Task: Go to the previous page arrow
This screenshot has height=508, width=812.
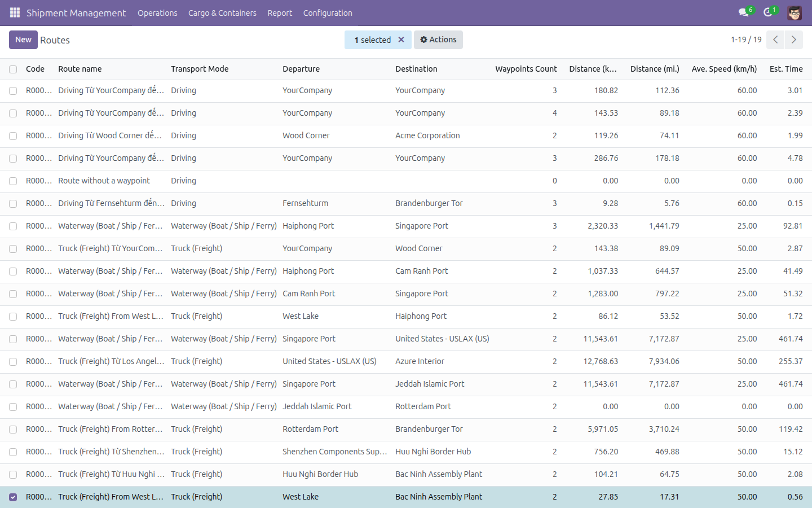Action: [x=775, y=40]
